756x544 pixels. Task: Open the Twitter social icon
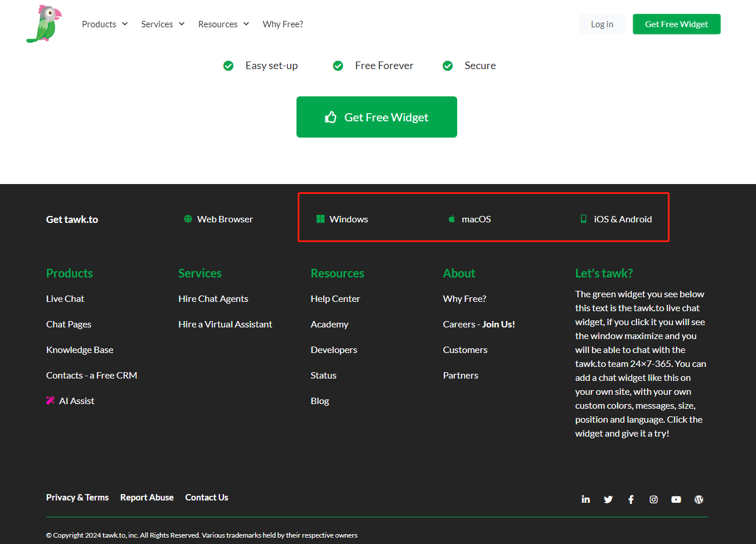[608, 499]
